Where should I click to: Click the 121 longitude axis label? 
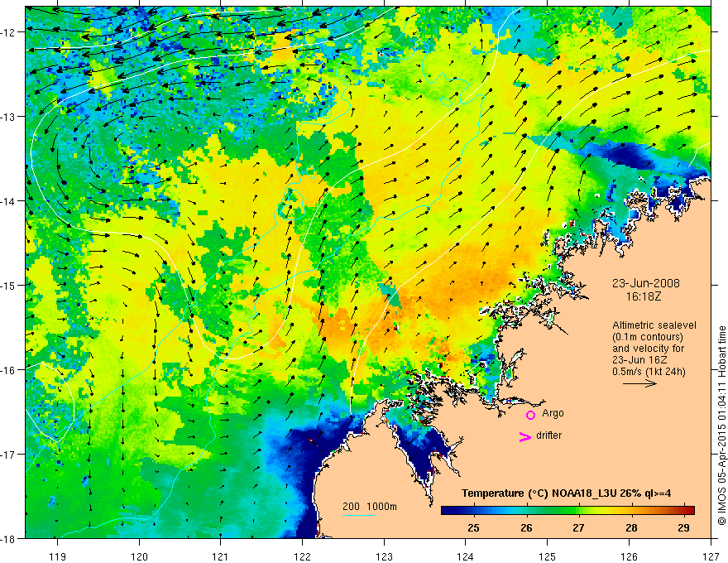click(x=221, y=556)
